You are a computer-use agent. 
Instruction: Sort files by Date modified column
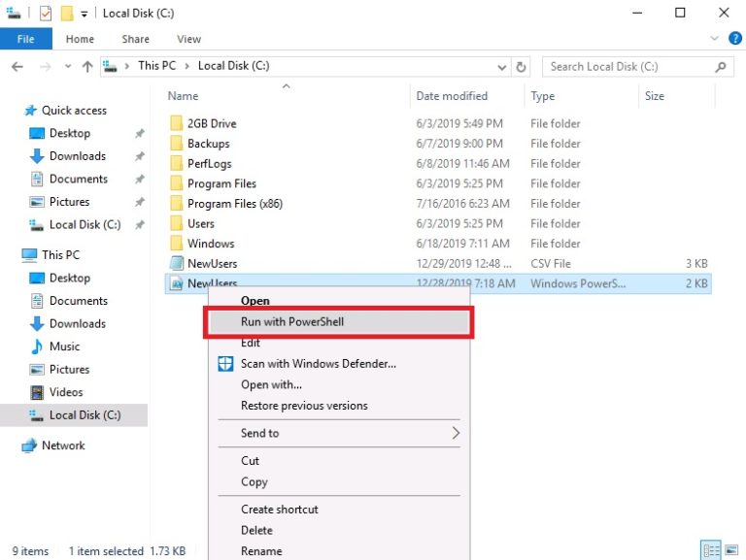pos(452,96)
